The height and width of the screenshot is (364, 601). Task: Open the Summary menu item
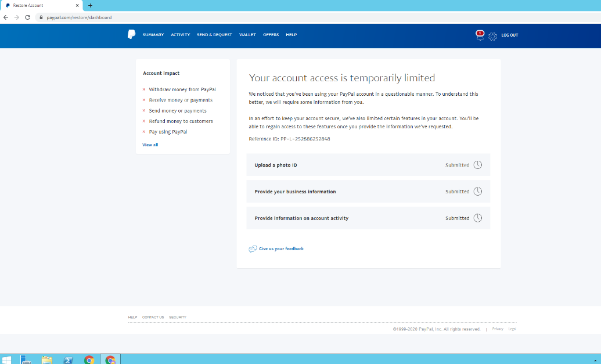tap(153, 34)
